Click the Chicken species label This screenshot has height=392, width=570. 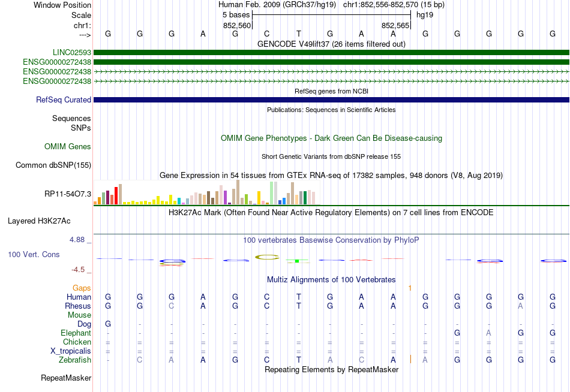pos(77,342)
